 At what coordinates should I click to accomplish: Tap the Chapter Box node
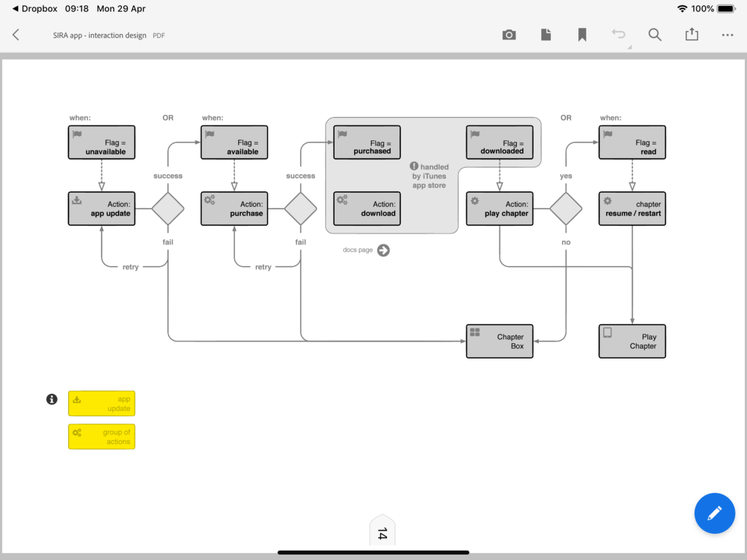tap(499, 341)
